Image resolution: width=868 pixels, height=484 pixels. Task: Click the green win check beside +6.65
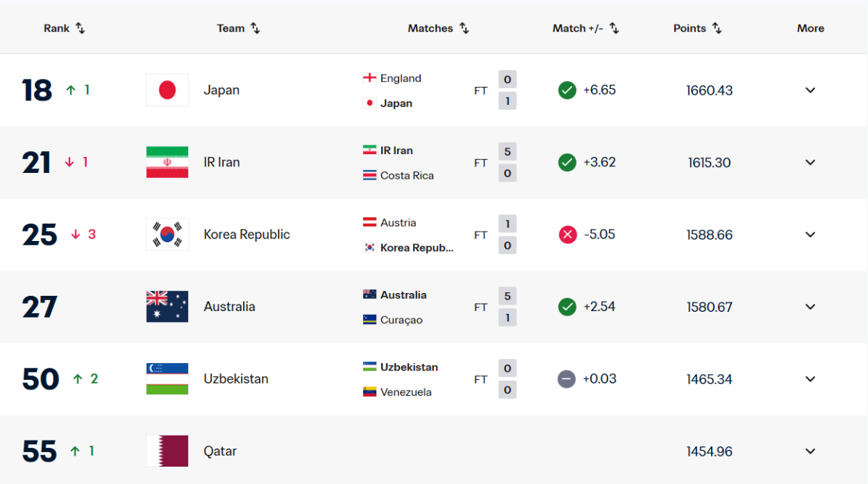[x=567, y=90]
